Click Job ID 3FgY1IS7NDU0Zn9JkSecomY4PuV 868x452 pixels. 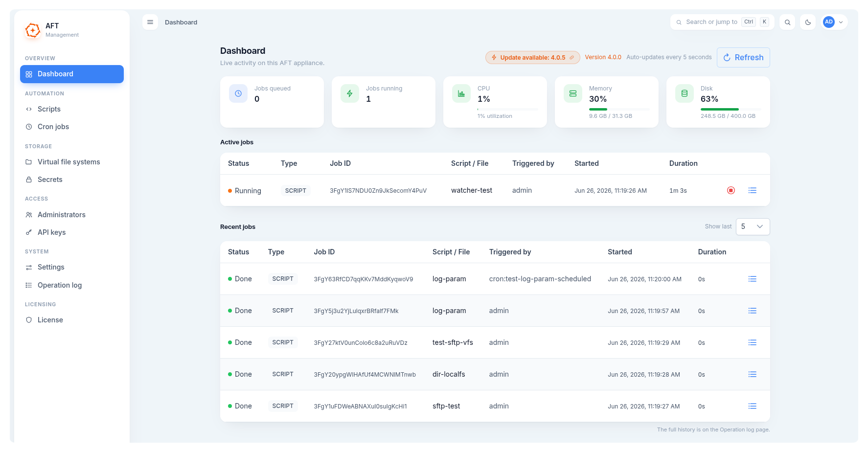coord(378,191)
